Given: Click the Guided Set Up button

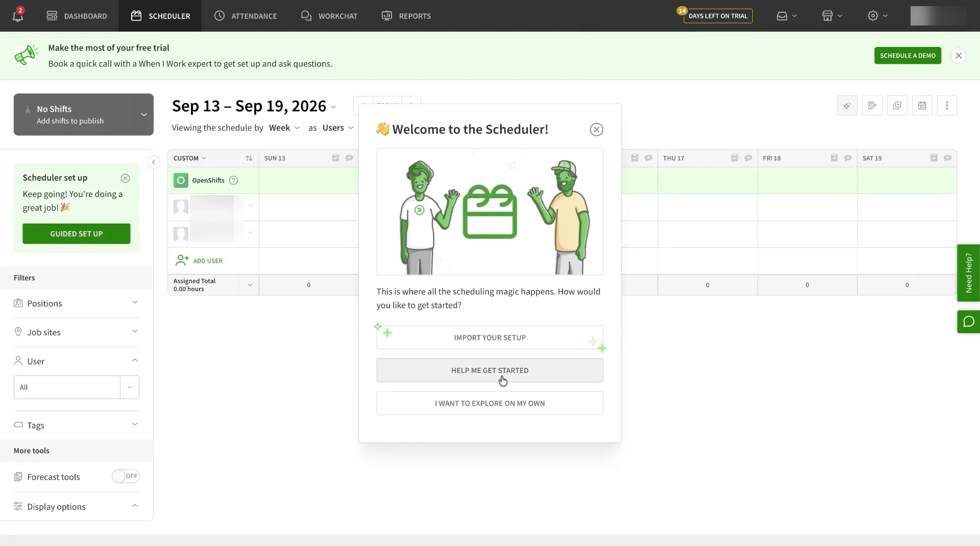Looking at the screenshot, I should pos(77,234).
